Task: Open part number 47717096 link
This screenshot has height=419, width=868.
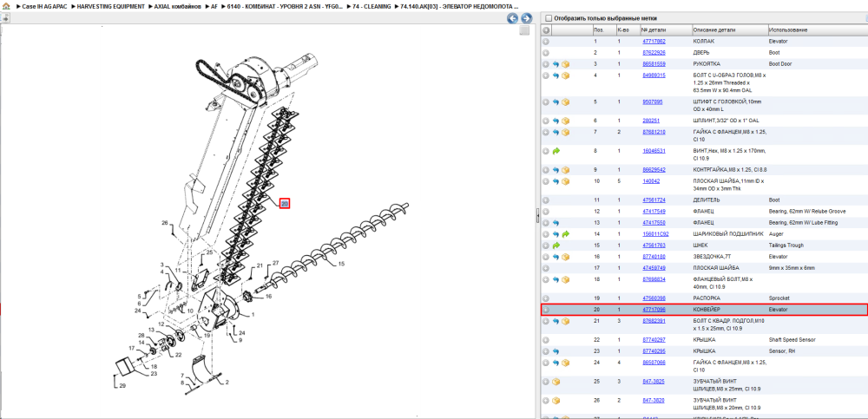Action: (654, 310)
